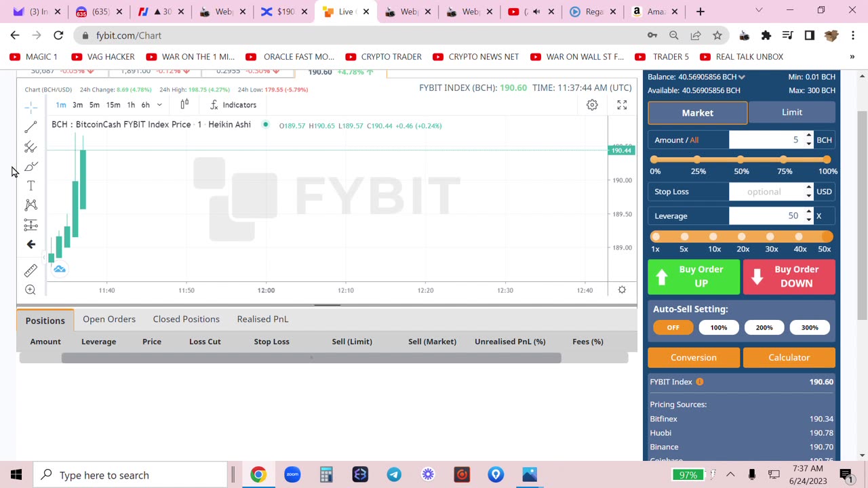The width and height of the screenshot is (868, 488).
Task: Click the cloud go-to-realtime icon
Action: point(60,269)
